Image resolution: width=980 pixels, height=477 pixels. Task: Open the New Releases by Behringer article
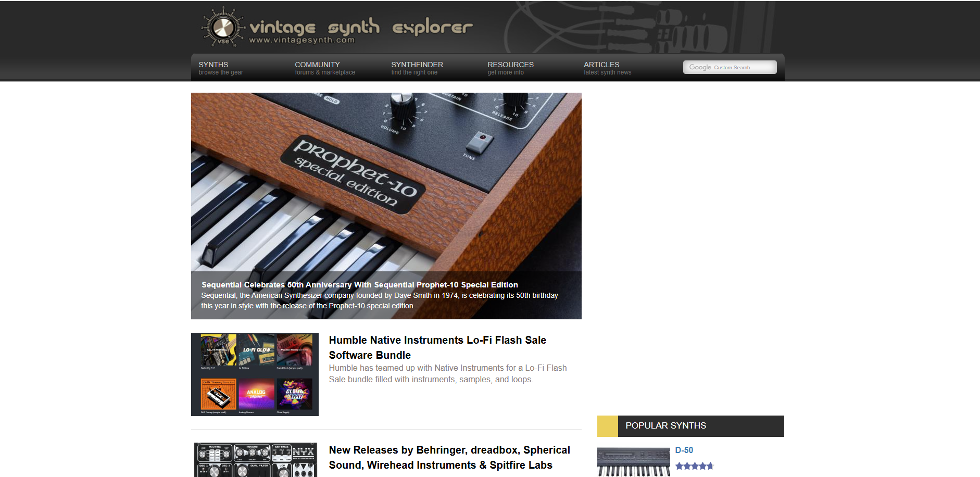(449, 457)
